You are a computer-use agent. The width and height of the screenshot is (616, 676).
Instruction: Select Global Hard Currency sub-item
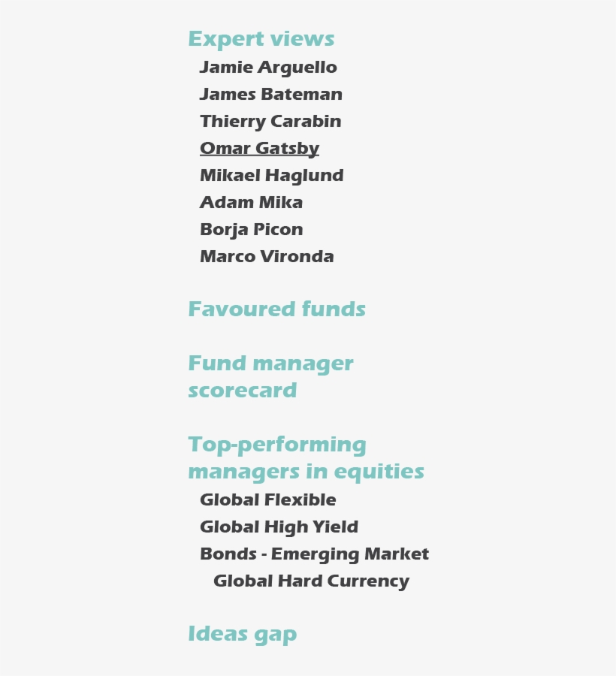pyautogui.click(x=311, y=581)
